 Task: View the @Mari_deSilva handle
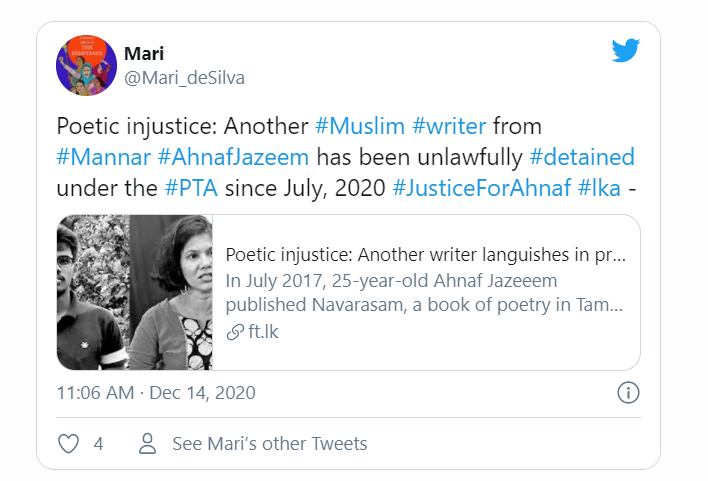184,77
